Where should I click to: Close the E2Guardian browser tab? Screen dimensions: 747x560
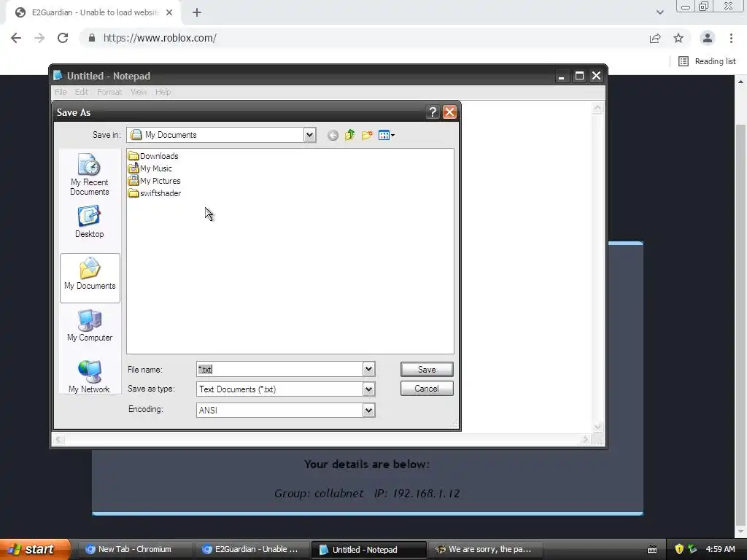point(169,13)
